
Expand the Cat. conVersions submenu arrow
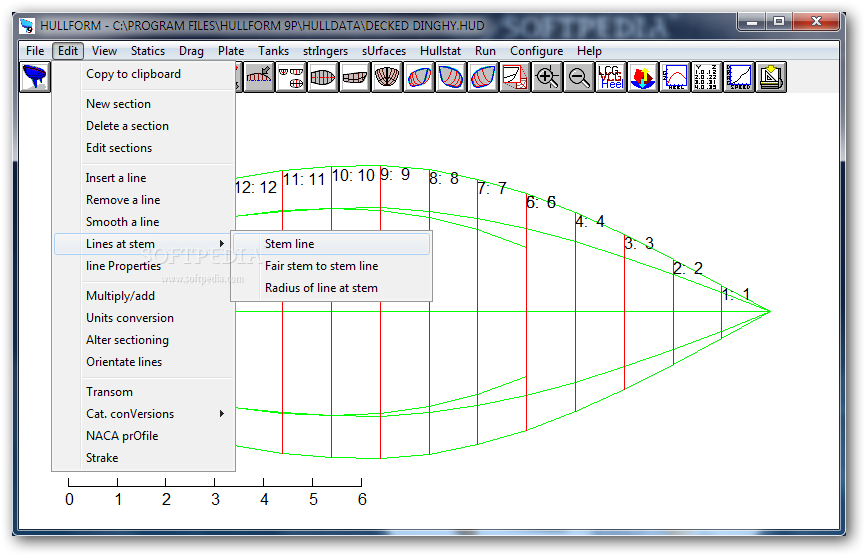(x=221, y=414)
